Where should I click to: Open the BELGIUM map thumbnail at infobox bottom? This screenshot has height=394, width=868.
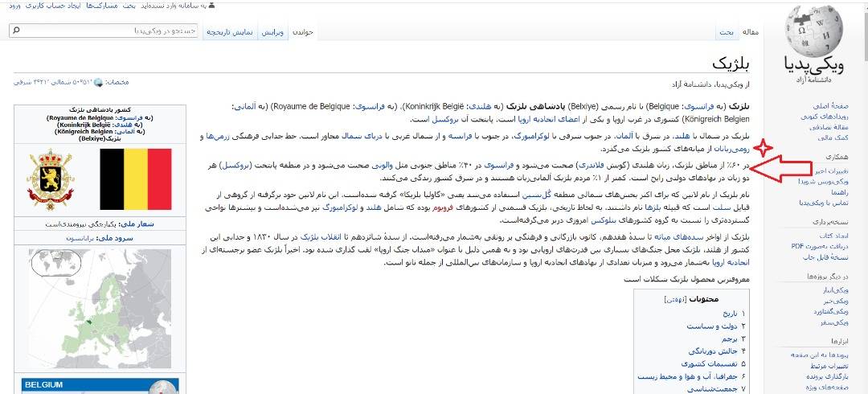100,386
